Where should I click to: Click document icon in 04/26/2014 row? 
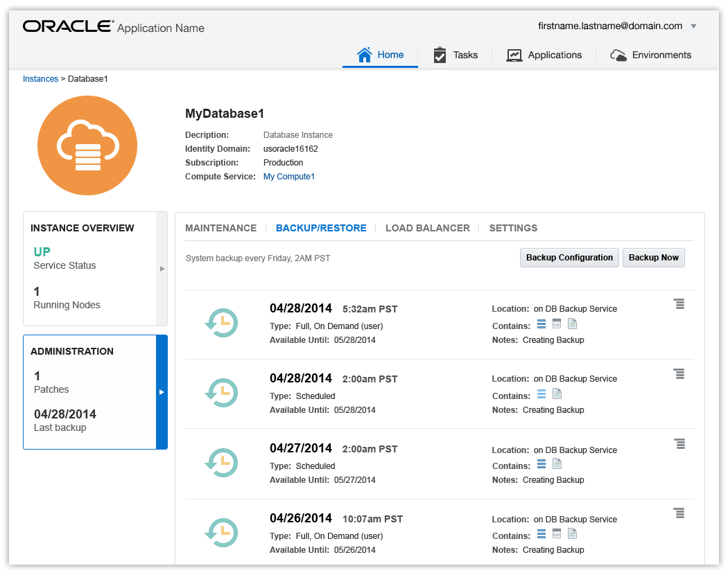[x=573, y=533]
